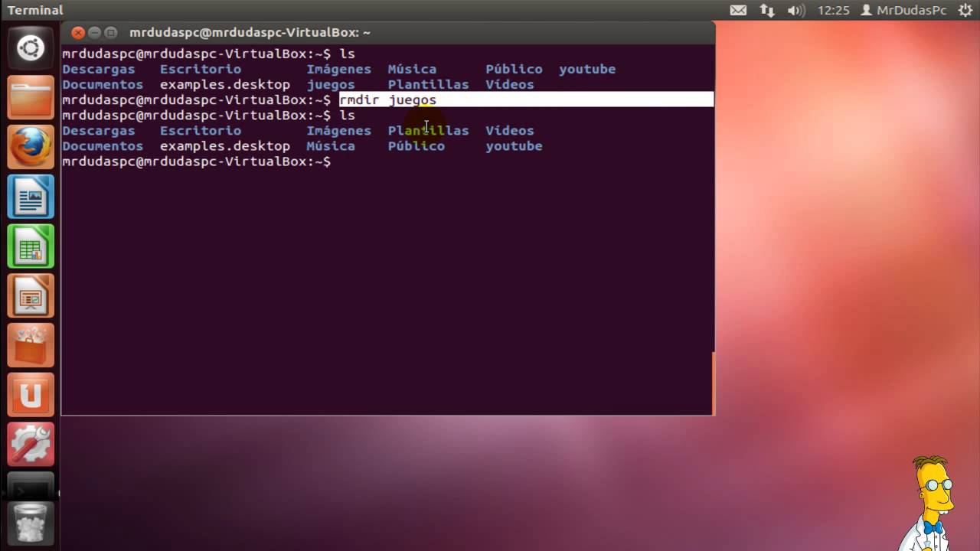Screen dimensions: 980x551
Task: Open the 12:25 clock menu
Action: pyautogui.click(x=834, y=10)
